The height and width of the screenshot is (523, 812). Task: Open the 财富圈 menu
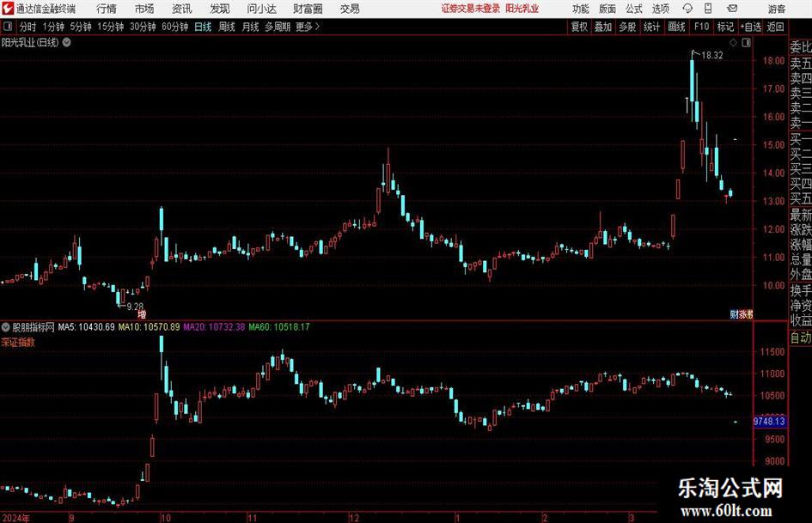coord(308,9)
